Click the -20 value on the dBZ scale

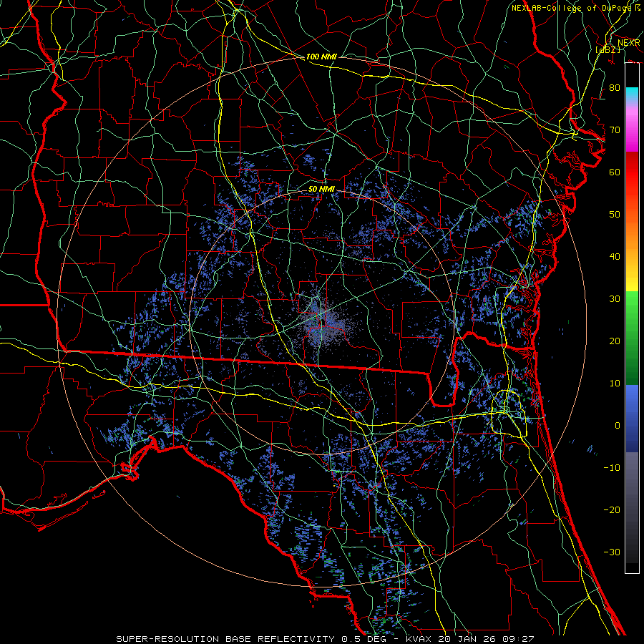point(612,510)
